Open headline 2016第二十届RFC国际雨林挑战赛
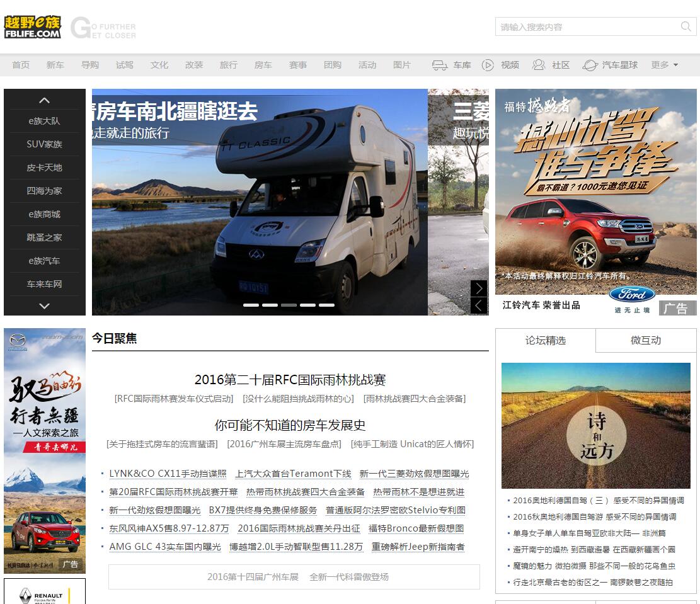The height and width of the screenshot is (604, 700). coord(290,380)
